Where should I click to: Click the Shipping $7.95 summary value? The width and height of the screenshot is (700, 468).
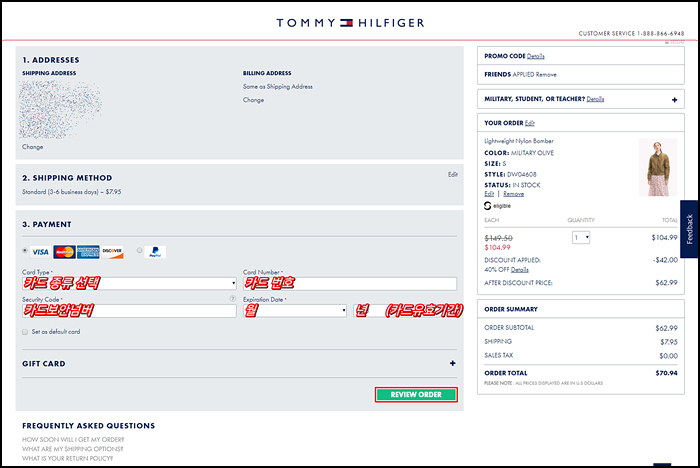point(669,342)
